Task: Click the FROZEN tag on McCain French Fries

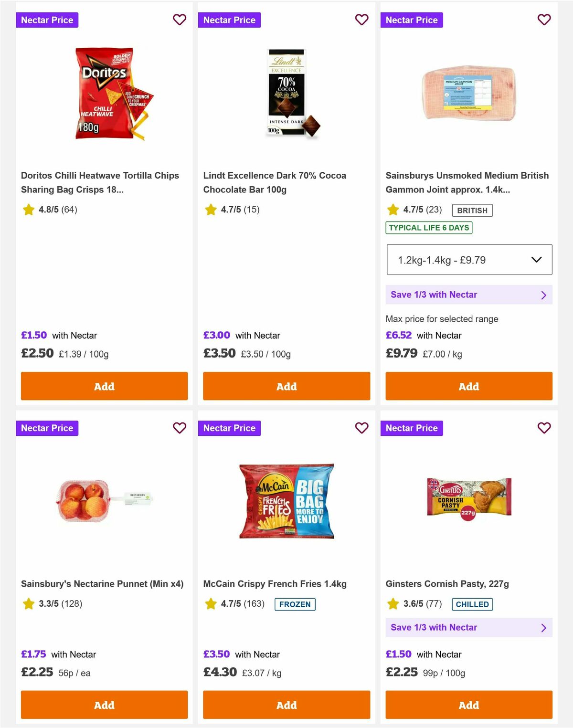Action: click(x=295, y=604)
